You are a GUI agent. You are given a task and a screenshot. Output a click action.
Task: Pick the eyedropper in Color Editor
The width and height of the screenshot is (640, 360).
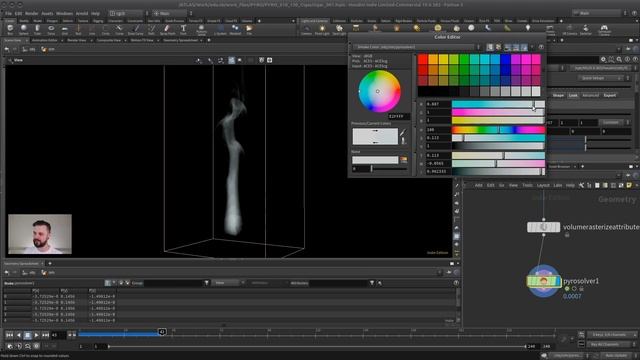coord(403,133)
